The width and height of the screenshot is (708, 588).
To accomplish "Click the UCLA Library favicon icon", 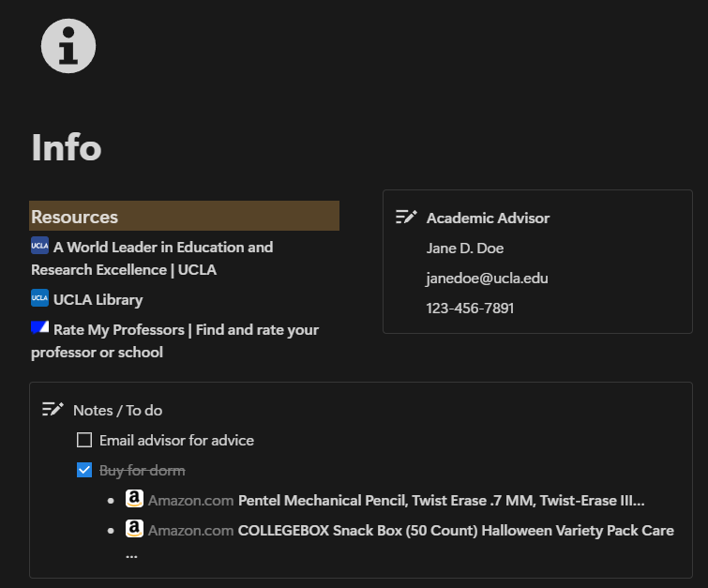I will pyautogui.click(x=39, y=298).
